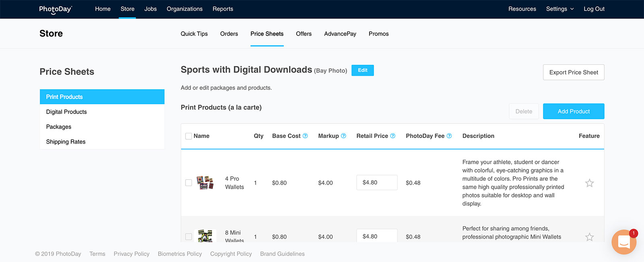Screen dimensions: 644x262
Task: Edit 8 Mini Wallets retail price field
Action: click(x=377, y=236)
